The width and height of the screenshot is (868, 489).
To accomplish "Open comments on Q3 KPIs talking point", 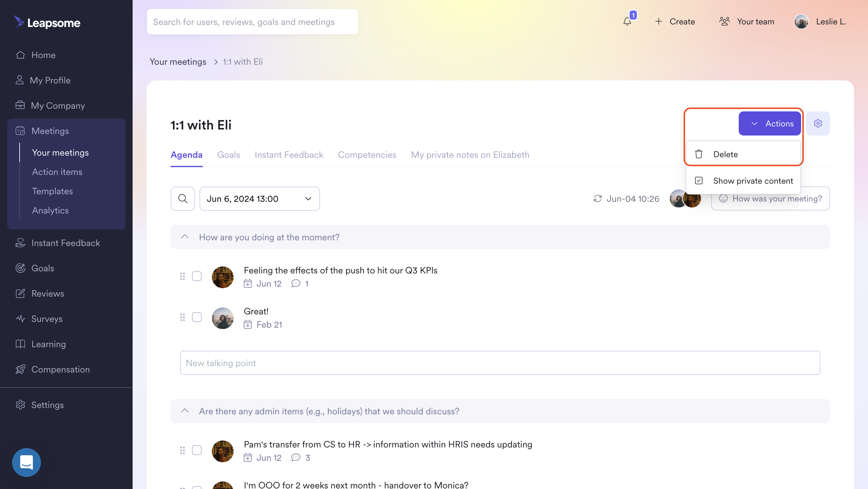I will [300, 284].
